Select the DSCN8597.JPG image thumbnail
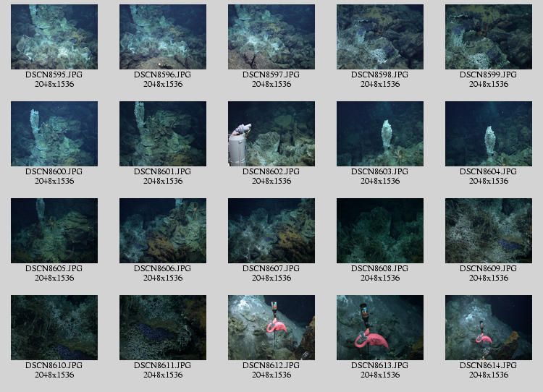 coord(271,37)
